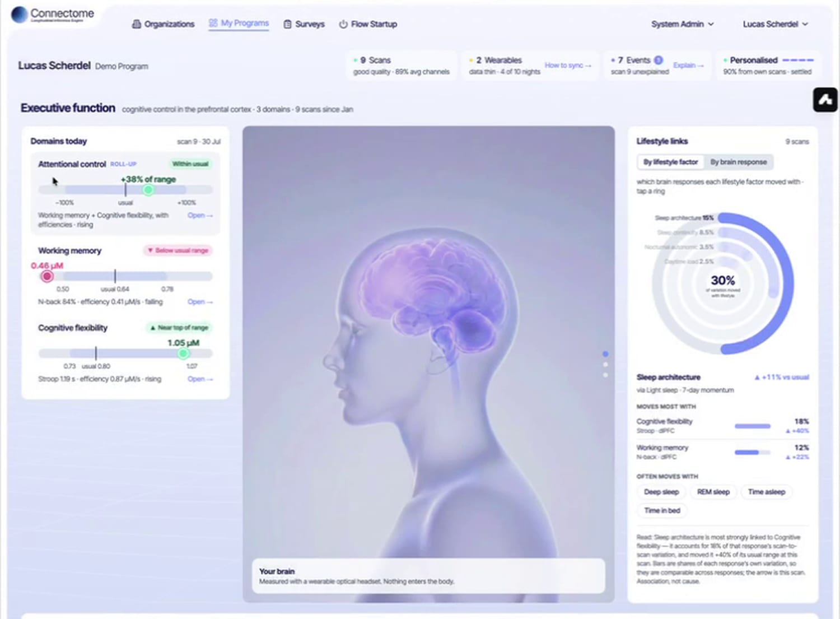
Task: Open the Organizations page
Action: point(163,24)
